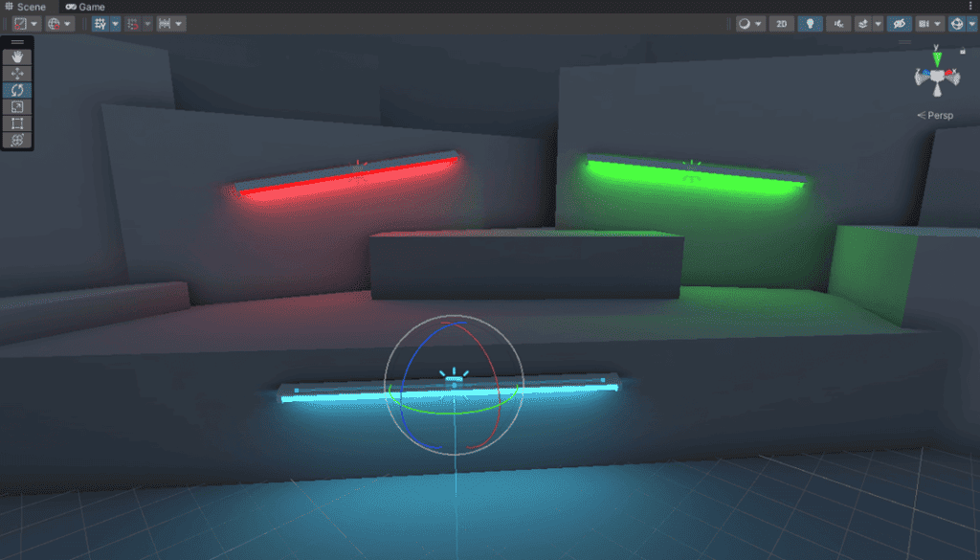Select the Rect tool
The height and width of the screenshot is (560, 980).
[16, 123]
